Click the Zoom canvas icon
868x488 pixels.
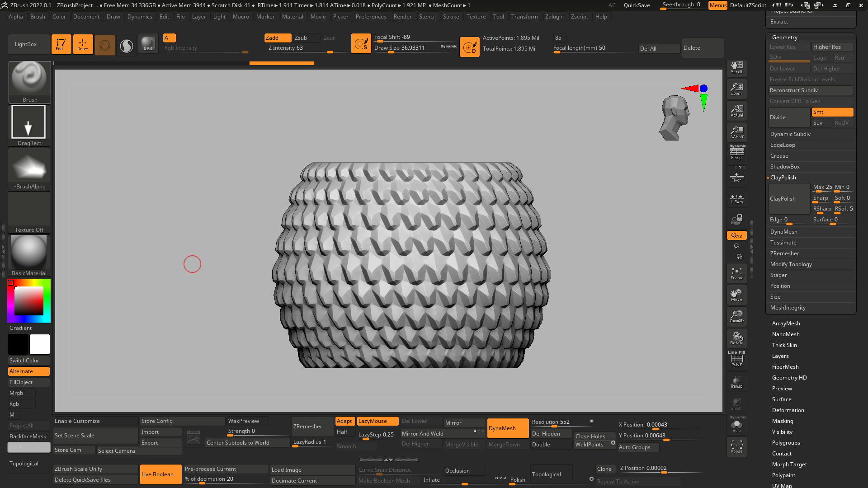click(736, 89)
